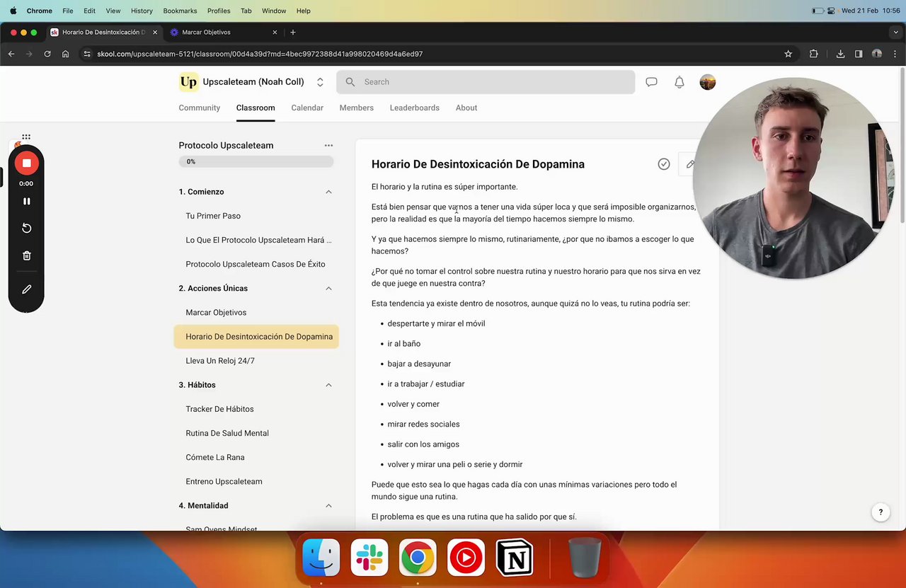Open the Protocolo Upscaleteam three-dot menu
The width and height of the screenshot is (906, 588).
click(328, 145)
